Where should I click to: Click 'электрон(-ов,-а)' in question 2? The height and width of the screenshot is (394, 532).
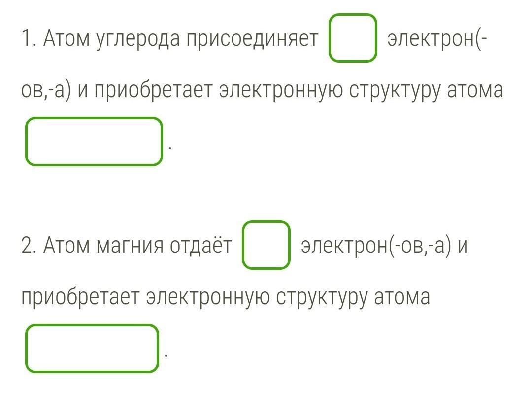(376, 246)
